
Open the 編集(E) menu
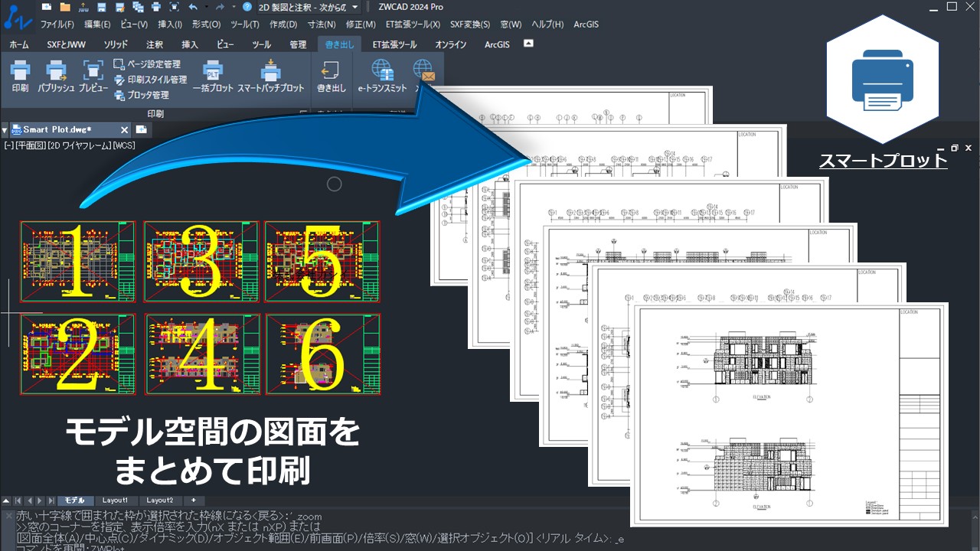coord(97,24)
